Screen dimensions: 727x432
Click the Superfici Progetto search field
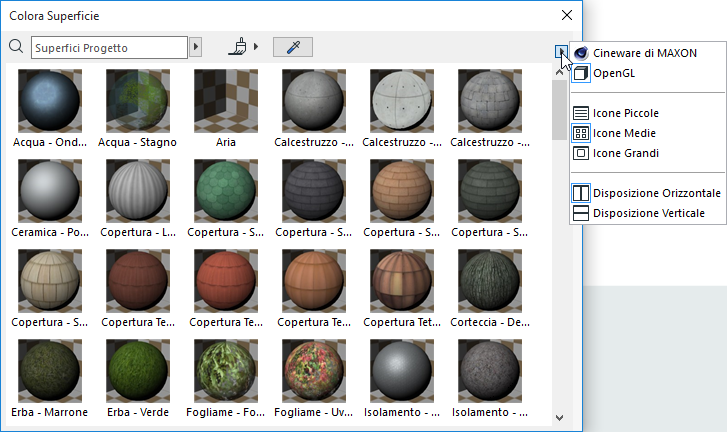click(x=109, y=47)
